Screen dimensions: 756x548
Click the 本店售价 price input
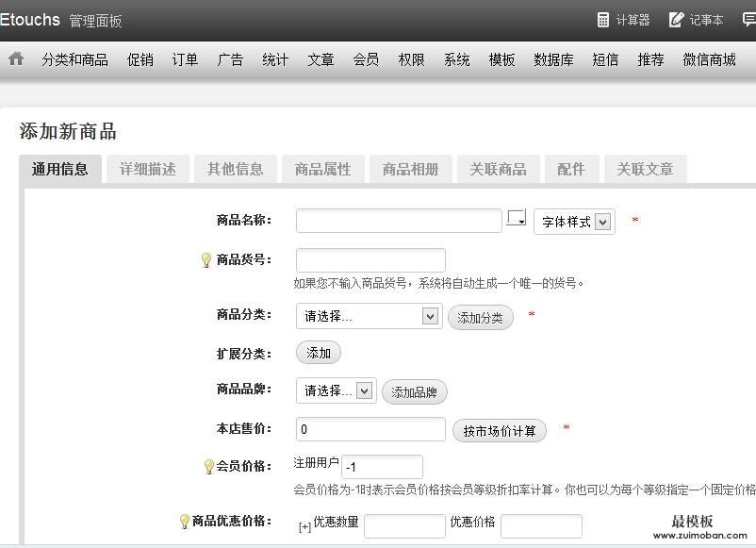[x=370, y=429]
